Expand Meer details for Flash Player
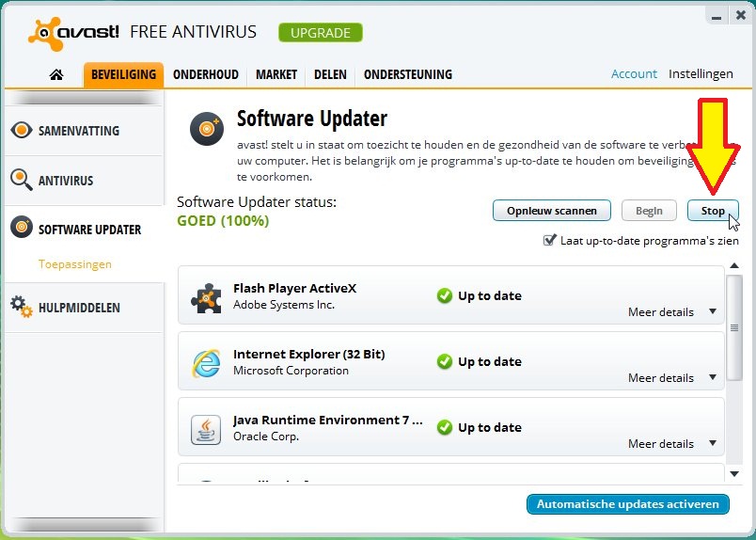This screenshot has width=756, height=540. coord(671,312)
